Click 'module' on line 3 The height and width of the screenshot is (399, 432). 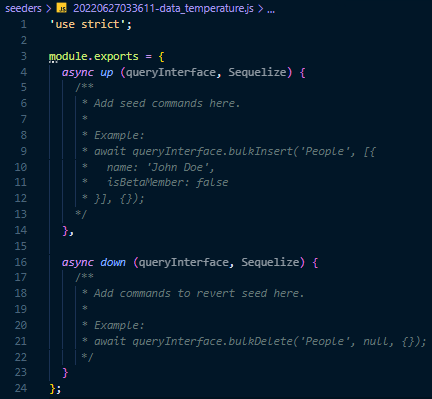pyautogui.click(x=68, y=56)
